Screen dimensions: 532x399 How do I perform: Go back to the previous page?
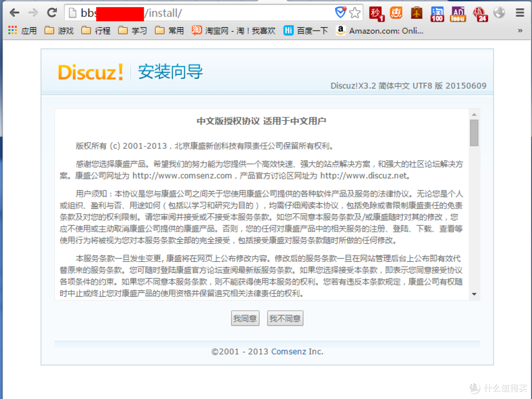click(x=14, y=13)
